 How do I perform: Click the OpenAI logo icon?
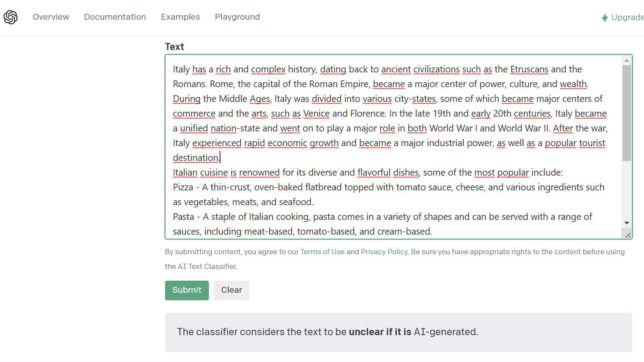[x=10, y=17]
